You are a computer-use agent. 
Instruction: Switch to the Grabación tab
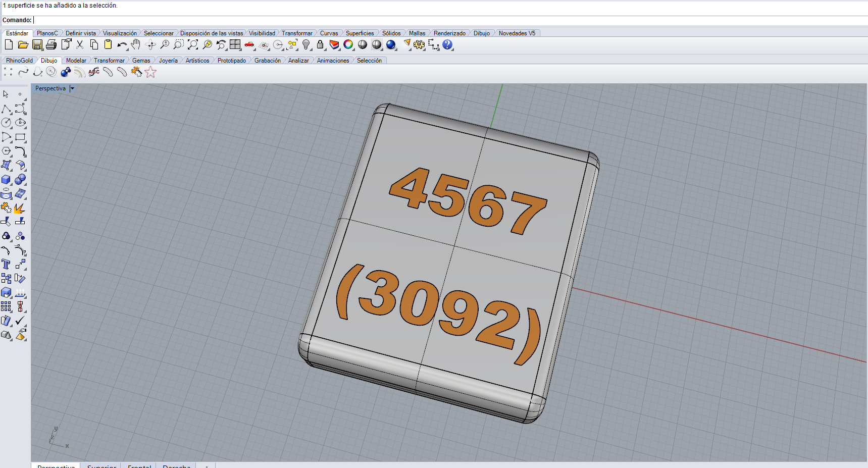click(x=268, y=61)
